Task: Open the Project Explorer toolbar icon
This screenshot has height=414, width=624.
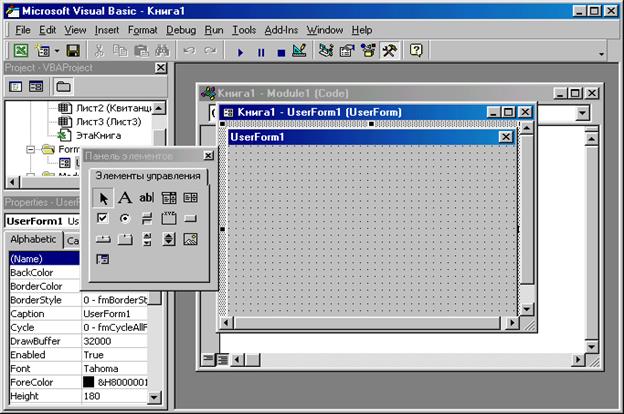Action: pos(326,51)
